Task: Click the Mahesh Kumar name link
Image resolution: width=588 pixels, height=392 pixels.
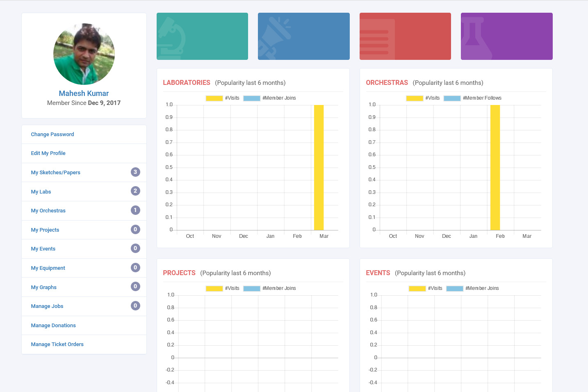Action: coord(84,93)
